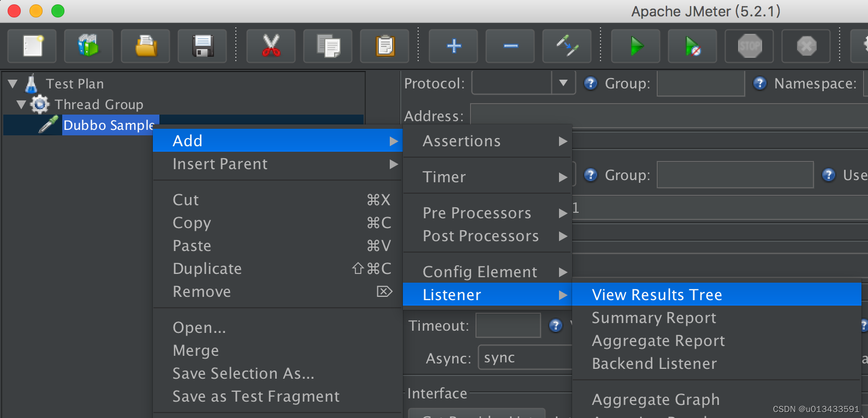The image size is (868, 418).
Task: Choose Cut from the context menu
Action: [278, 200]
